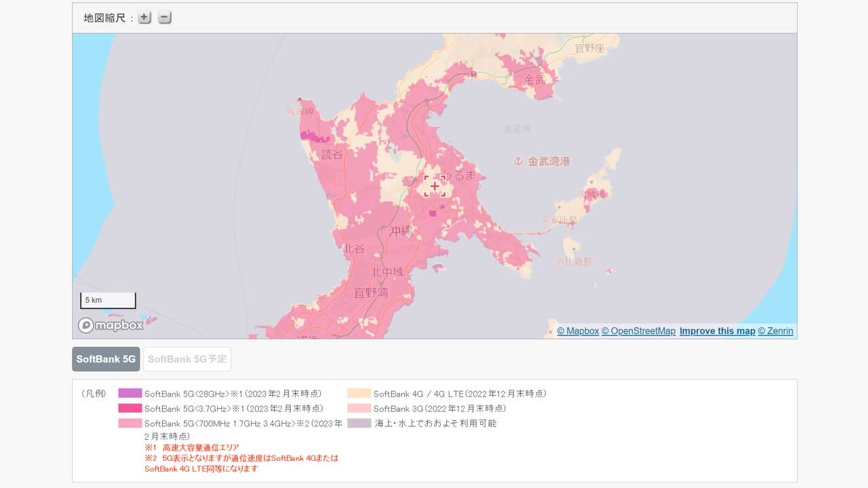The image size is (868, 488).
Task: Open the © Mapbox attribution link
Action: point(577,331)
